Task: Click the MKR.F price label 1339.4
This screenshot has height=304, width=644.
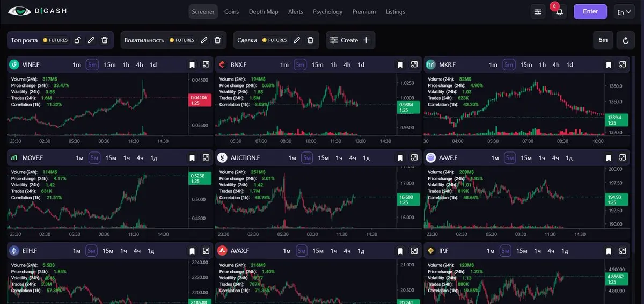Action: pyautogui.click(x=616, y=120)
